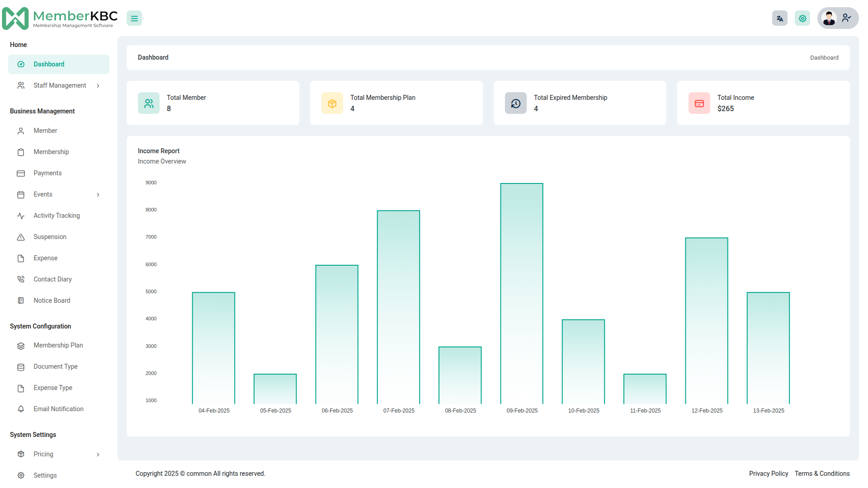
Task: Click the Activity Tracking pulse icon
Action: pyautogui.click(x=21, y=216)
